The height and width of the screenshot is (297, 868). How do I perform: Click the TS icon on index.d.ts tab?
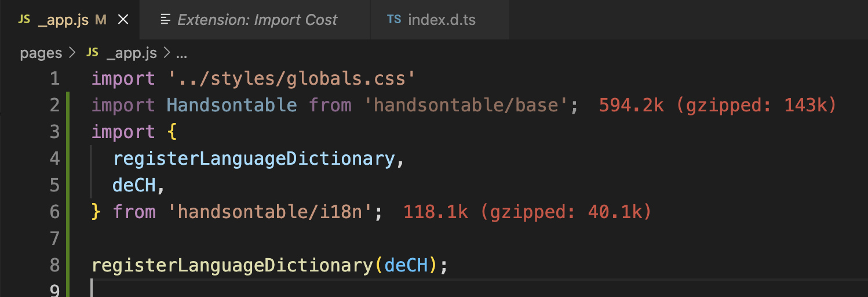coord(394,20)
